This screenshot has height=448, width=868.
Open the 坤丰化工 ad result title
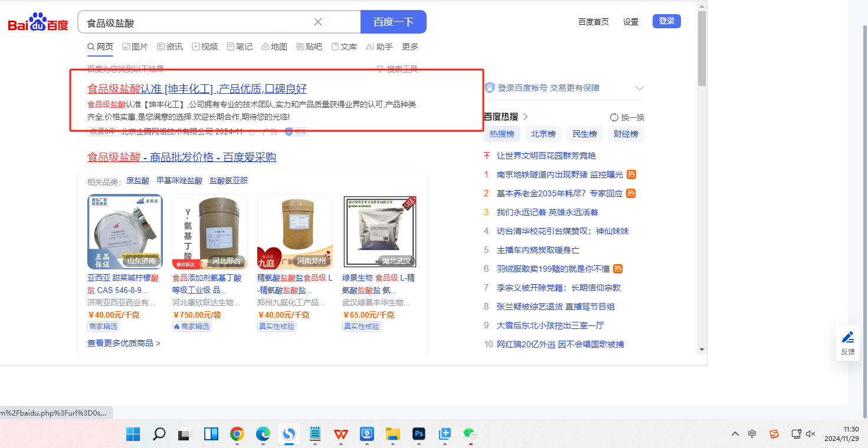[x=197, y=89]
